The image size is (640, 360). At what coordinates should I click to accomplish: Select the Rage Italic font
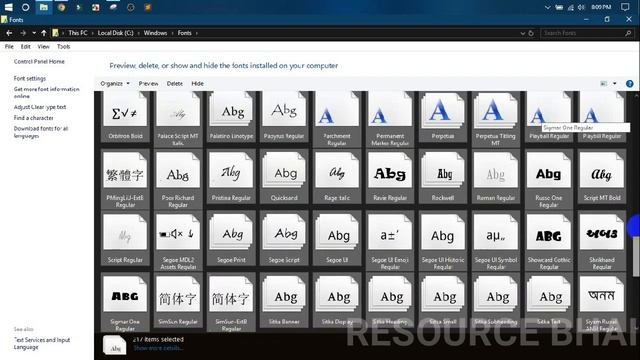click(337, 176)
